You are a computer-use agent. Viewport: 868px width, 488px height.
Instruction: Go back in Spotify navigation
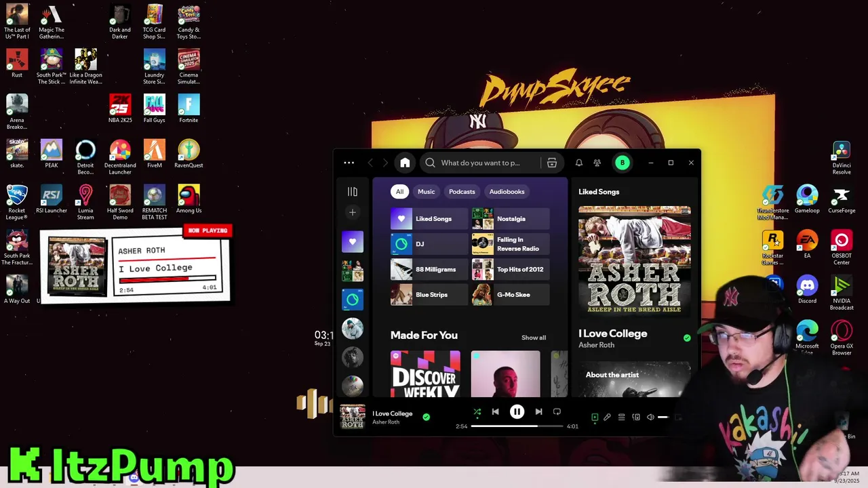pyautogui.click(x=370, y=163)
